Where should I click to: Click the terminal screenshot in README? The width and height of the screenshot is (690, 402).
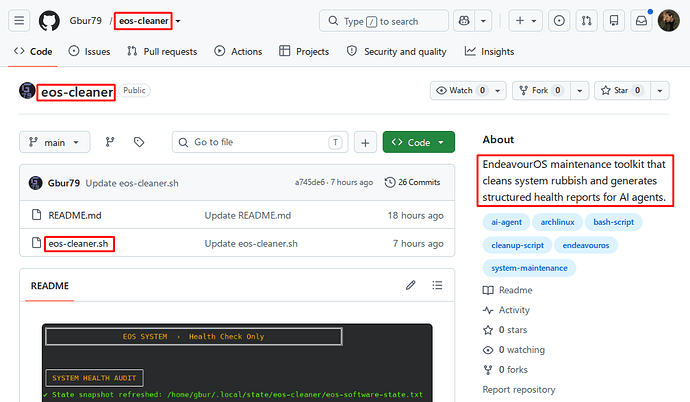point(237,363)
